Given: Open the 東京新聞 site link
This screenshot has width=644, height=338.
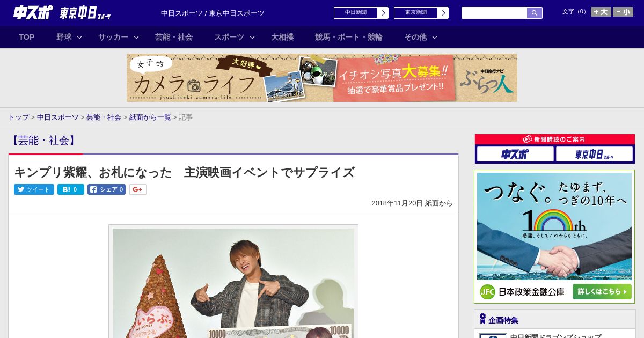Looking at the screenshot, I should pos(415,13).
